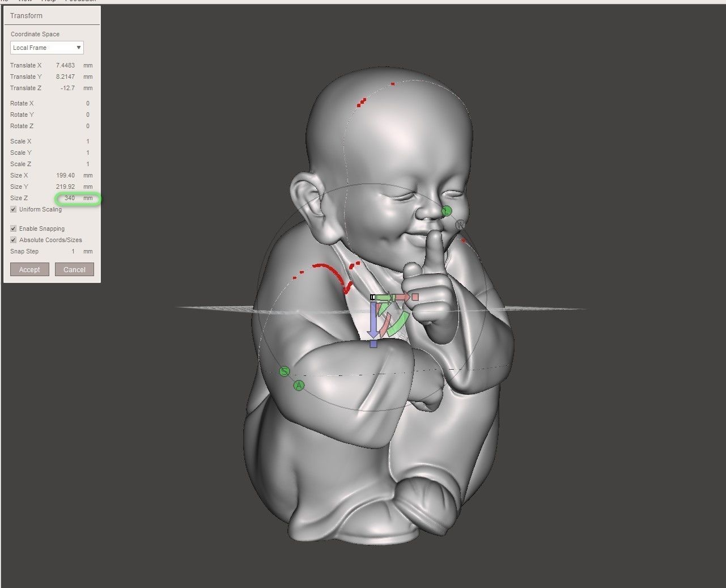This screenshot has width=726, height=588.
Task: Open the Coordinate Space Local Frame dropdown
Action: pyautogui.click(x=47, y=48)
